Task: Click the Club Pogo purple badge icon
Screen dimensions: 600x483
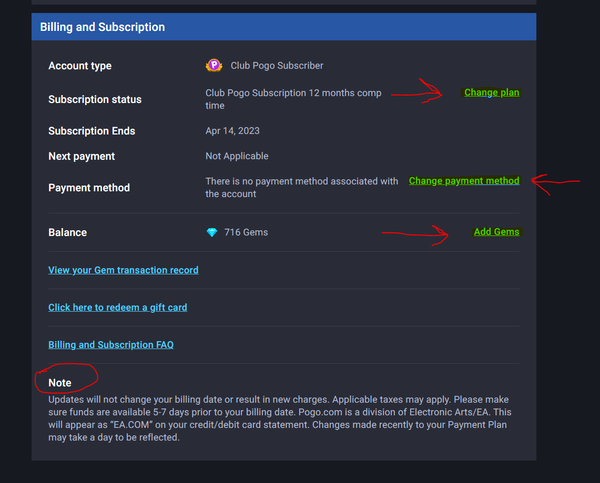Action: pyautogui.click(x=213, y=66)
